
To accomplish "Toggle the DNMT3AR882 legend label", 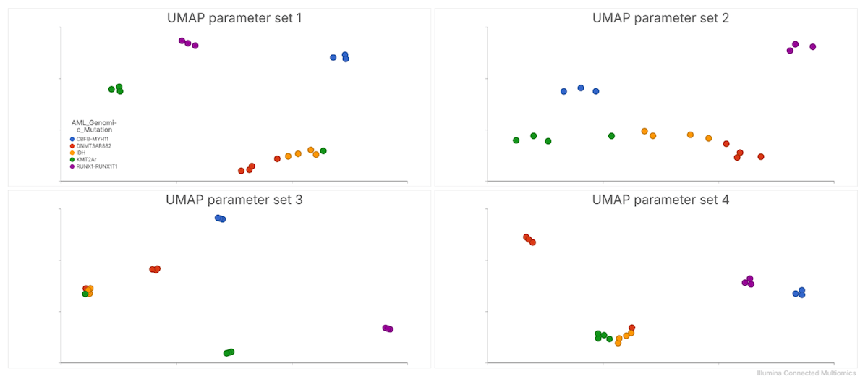I will pos(94,146).
